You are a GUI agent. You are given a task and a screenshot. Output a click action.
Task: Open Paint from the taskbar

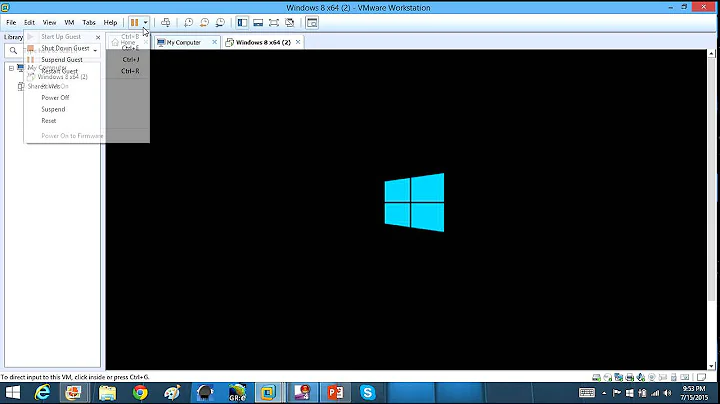(172, 393)
